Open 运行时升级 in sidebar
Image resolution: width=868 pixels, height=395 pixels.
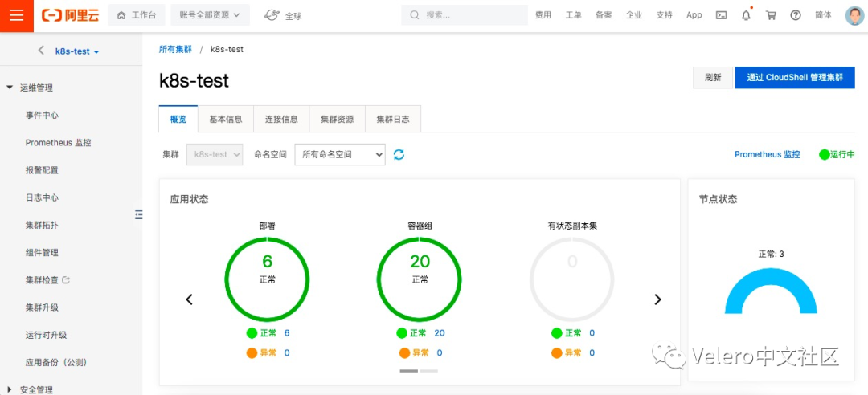(x=46, y=335)
